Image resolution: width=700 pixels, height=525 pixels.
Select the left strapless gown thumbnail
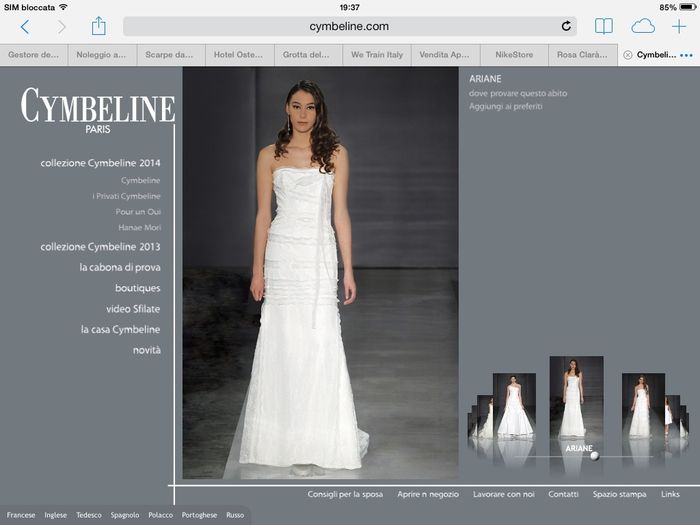[514, 405]
